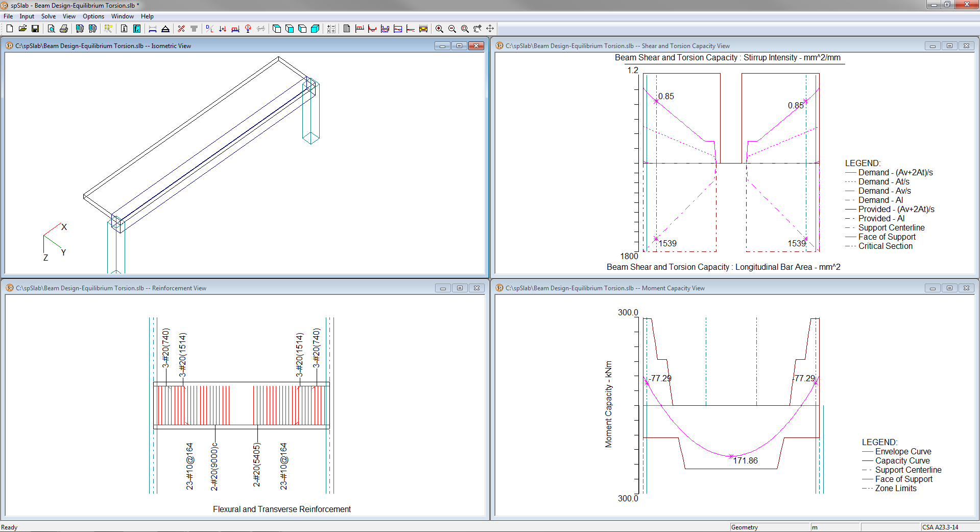Open Print Preview from the toolbar
980x532 pixels.
[x=51, y=29]
